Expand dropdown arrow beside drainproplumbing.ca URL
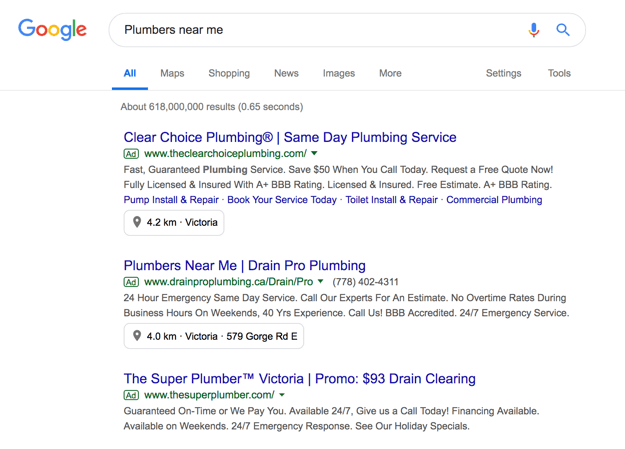 pyautogui.click(x=320, y=282)
